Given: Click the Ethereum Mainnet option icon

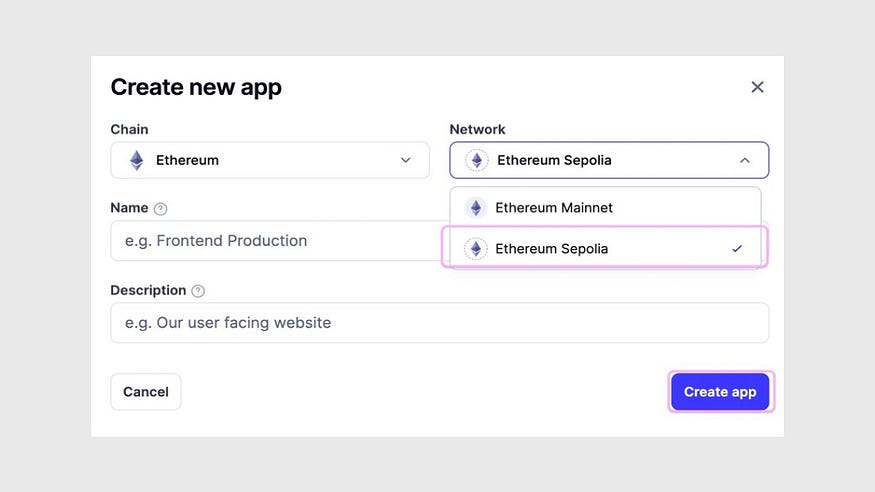Looking at the screenshot, I should click(476, 208).
